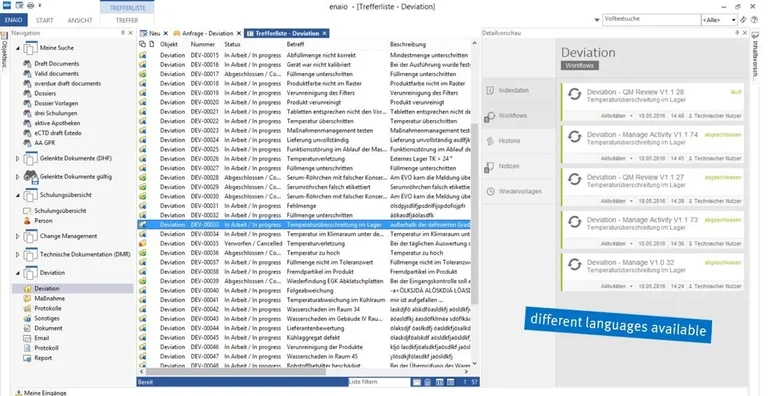Switch to the ANSICHT ribbon tab
The height and width of the screenshot is (396, 768).
80,21
